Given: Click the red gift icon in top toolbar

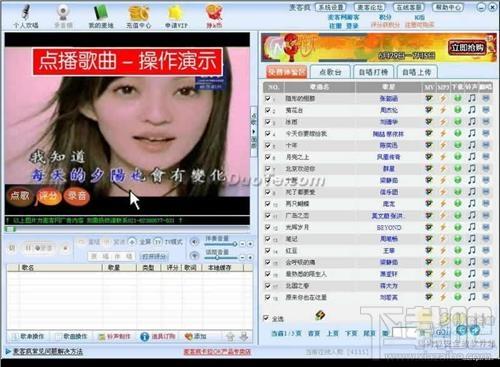Looking at the screenshot, I should tap(214, 13).
